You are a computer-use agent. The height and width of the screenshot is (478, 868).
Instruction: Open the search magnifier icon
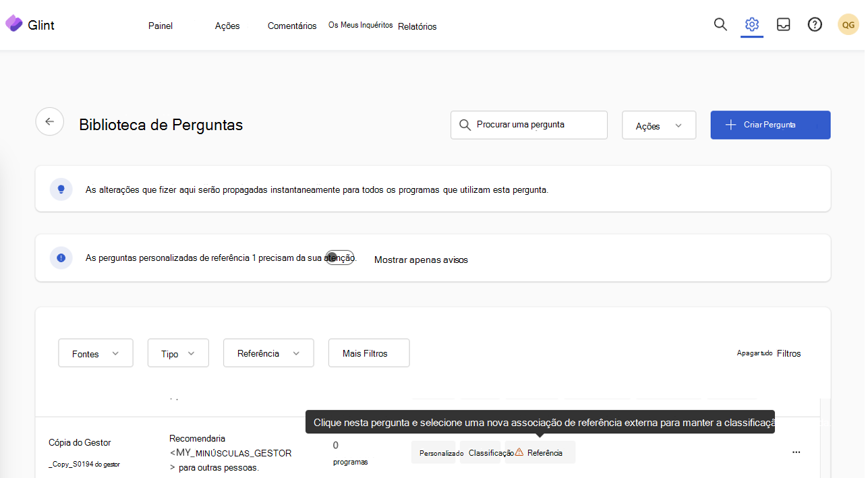[x=720, y=24]
